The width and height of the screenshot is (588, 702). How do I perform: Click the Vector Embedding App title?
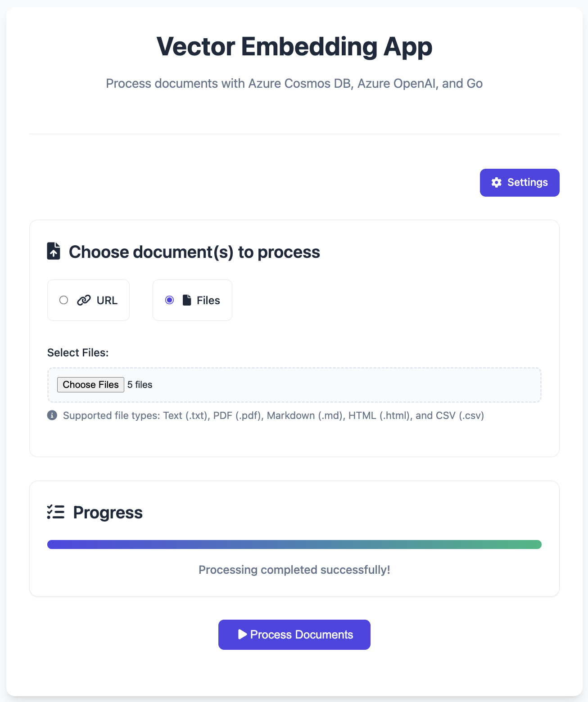pyautogui.click(x=294, y=46)
